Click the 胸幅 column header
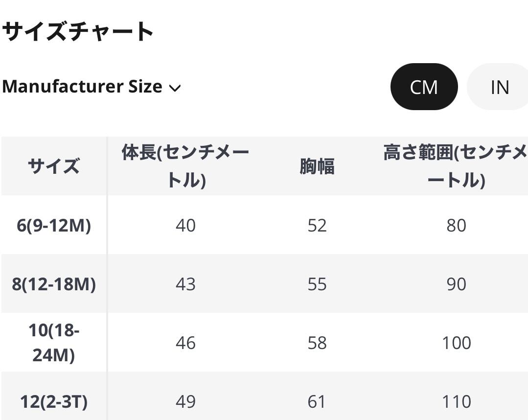 pyautogui.click(x=317, y=166)
